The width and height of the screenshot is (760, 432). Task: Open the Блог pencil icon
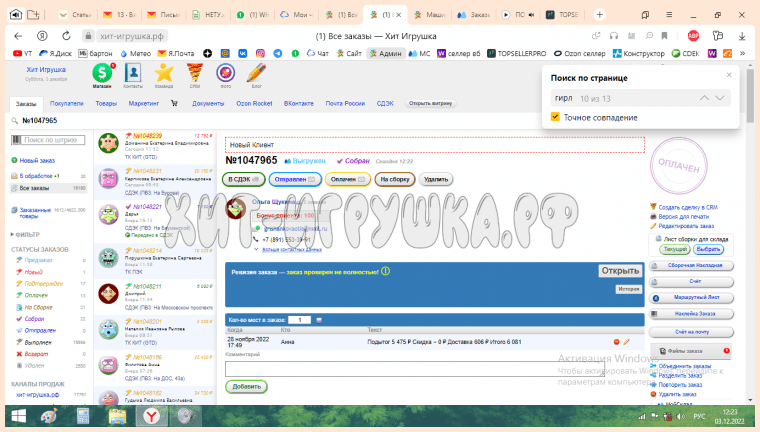click(x=256, y=73)
